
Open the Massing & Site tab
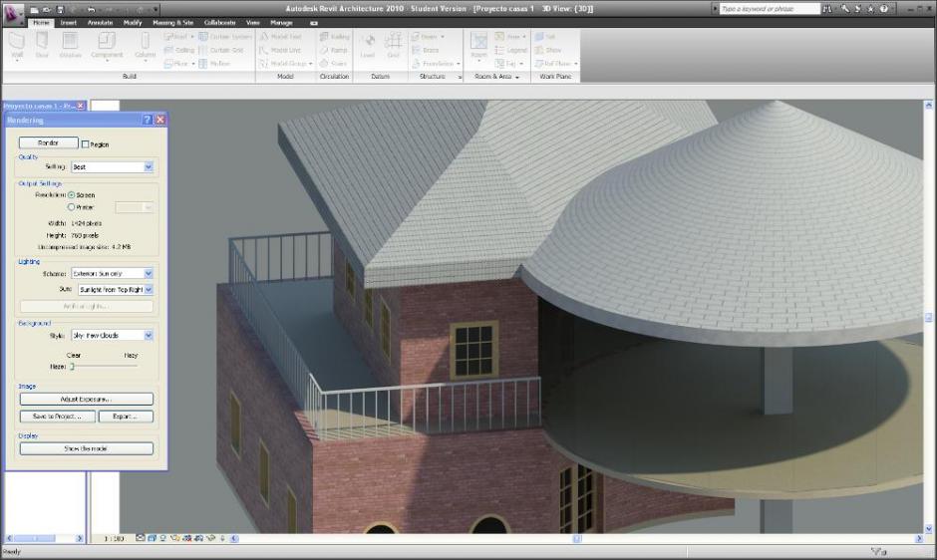tap(172, 22)
